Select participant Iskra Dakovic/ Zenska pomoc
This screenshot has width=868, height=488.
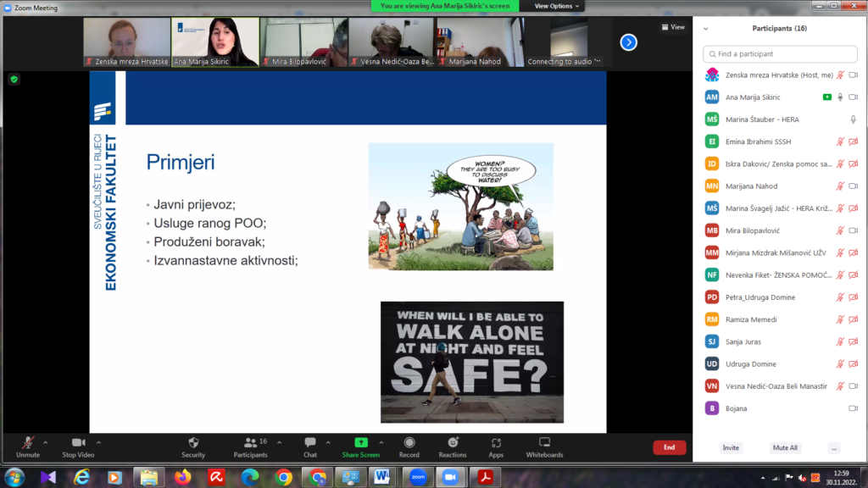click(780, 164)
